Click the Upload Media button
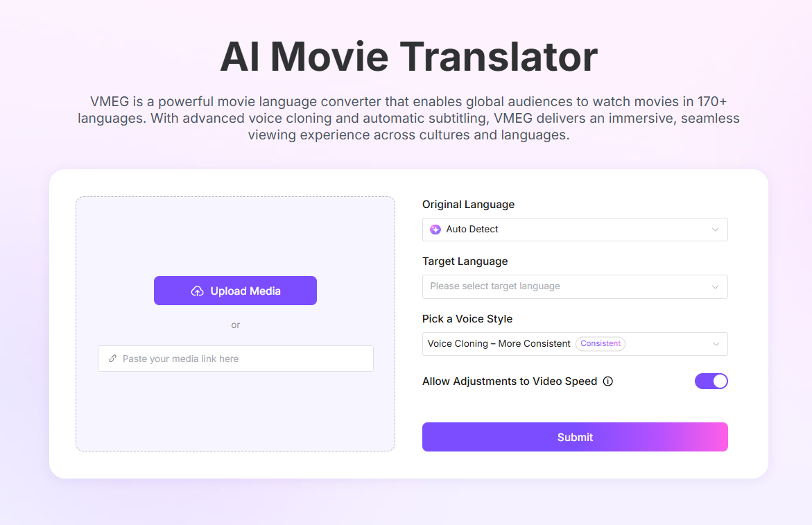This screenshot has height=525, width=812. tap(235, 290)
